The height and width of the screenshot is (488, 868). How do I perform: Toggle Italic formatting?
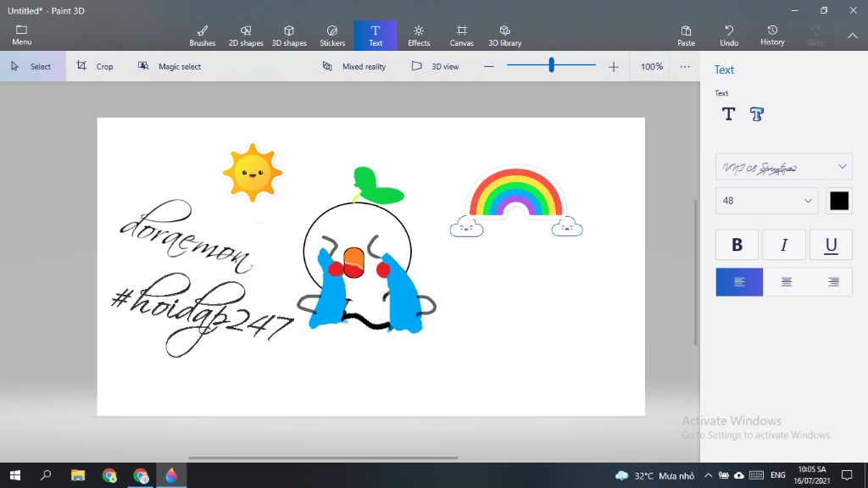click(784, 245)
